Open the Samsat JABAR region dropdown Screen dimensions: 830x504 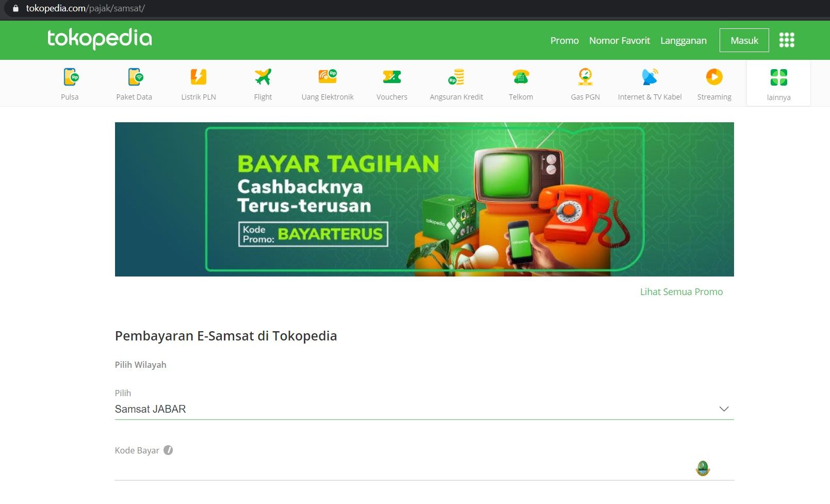click(x=424, y=409)
